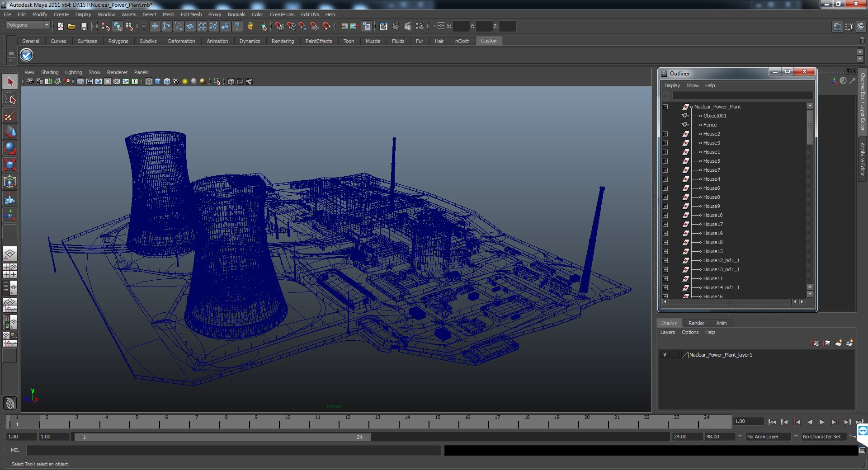The height and width of the screenshot is (470, 868).
Task: Play animation forward
Action: coord(822,422)
